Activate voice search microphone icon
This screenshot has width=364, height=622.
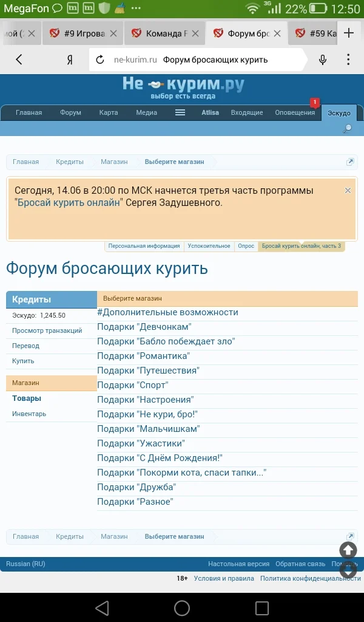pos(323,60)
